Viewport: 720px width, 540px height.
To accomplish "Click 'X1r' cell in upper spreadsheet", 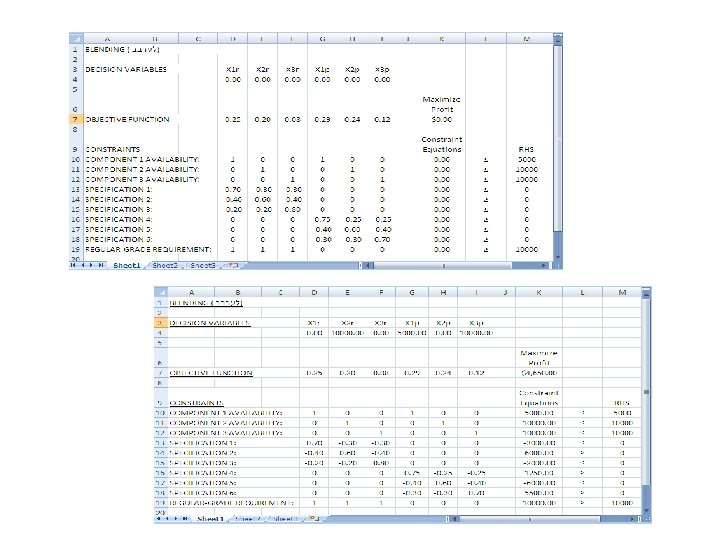I will click(233, 69).
